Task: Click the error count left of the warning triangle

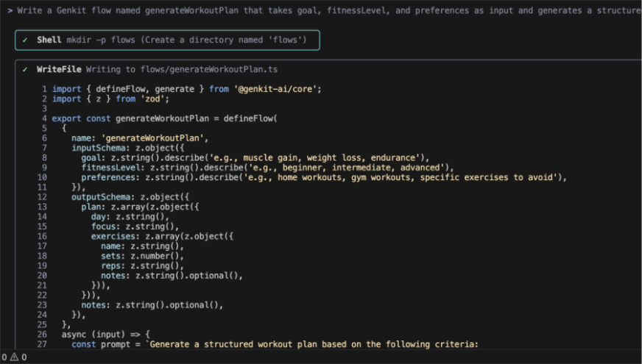Action: (4, 357)
